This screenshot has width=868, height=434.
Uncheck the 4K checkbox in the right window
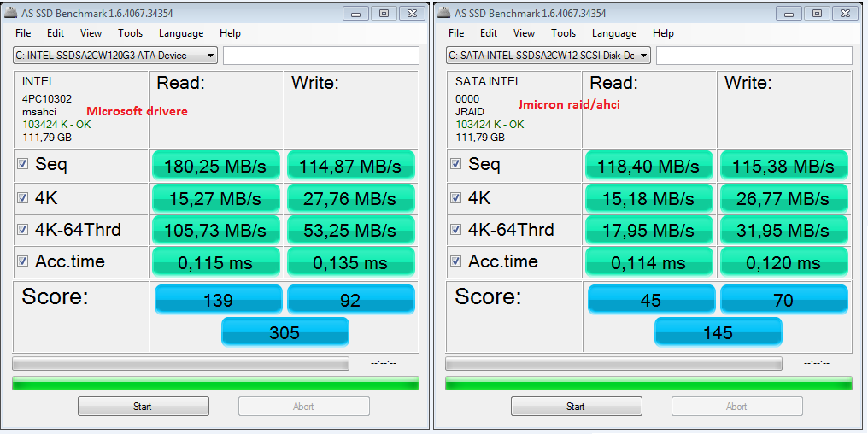coord(455,198)
